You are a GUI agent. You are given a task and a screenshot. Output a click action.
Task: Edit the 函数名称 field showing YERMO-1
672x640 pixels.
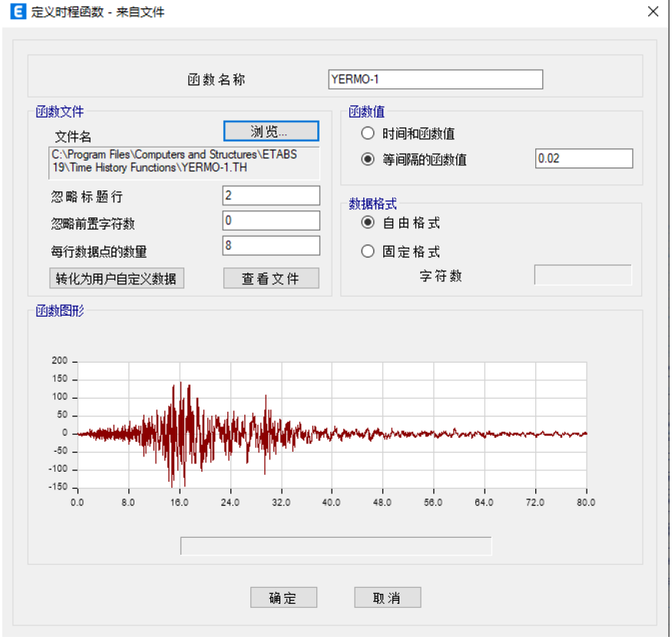coord(435,79)
